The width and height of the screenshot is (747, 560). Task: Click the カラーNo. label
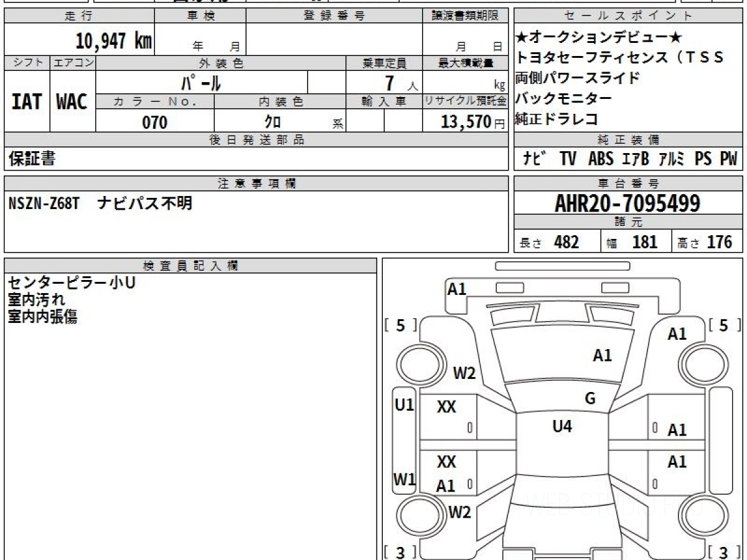click(155, 101)
